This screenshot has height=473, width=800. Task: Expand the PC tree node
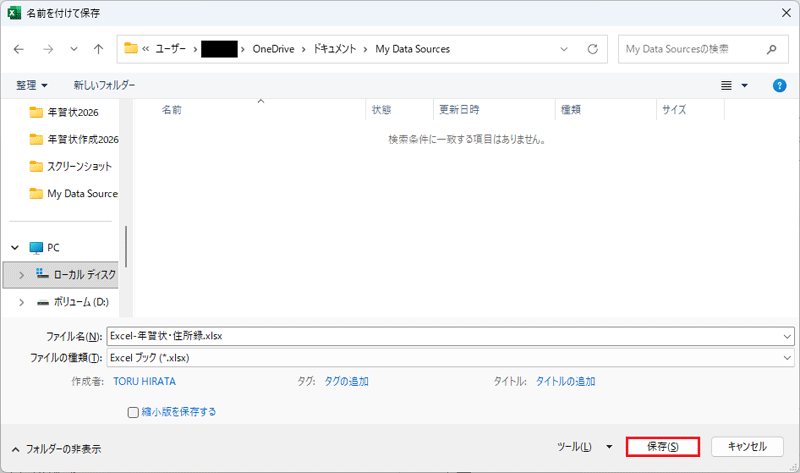17,247
